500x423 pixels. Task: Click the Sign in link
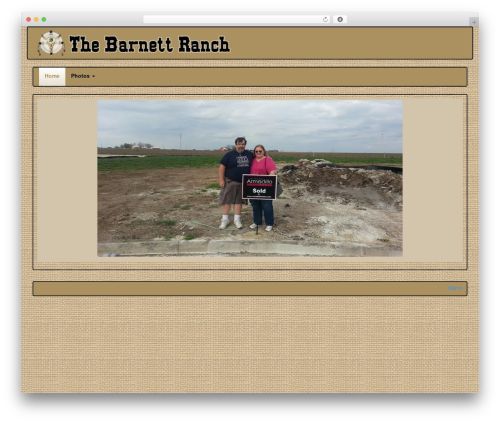tap(455, 288)
